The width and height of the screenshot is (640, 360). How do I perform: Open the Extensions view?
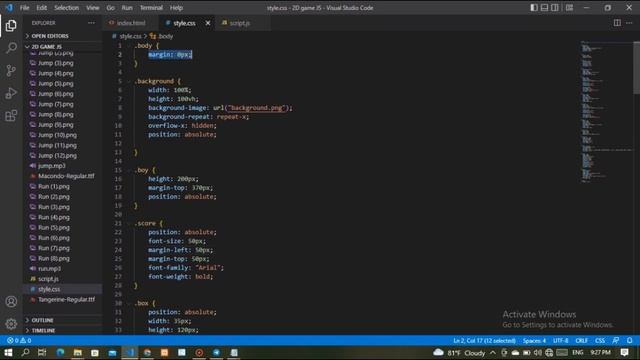point(11,116)
